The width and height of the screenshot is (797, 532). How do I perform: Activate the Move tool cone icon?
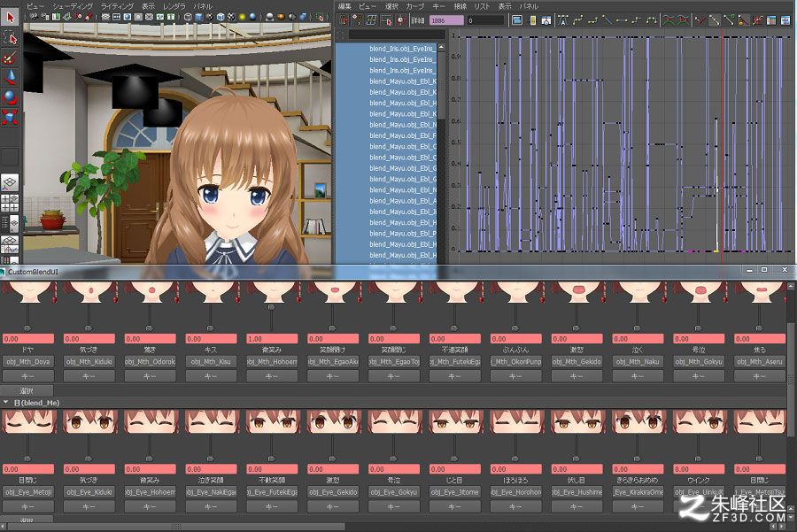[x=10, y=77]
